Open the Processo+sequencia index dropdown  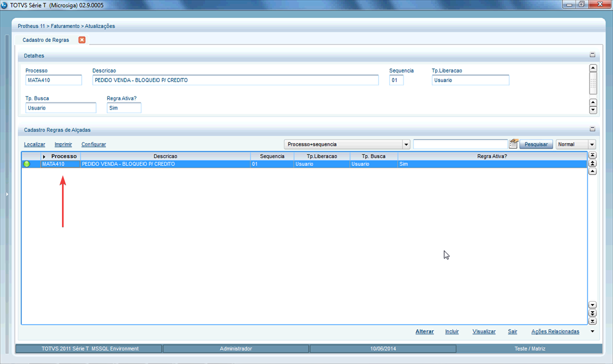pos(406,144)
